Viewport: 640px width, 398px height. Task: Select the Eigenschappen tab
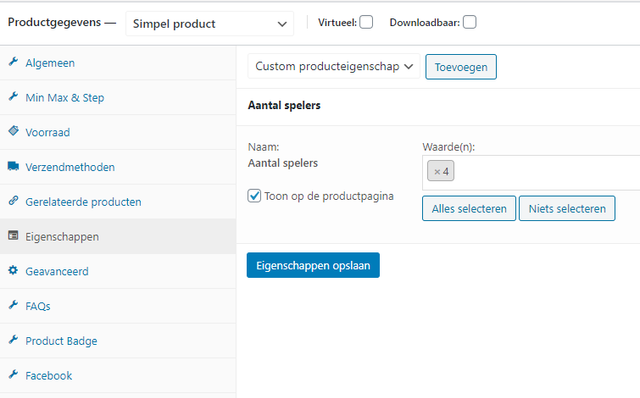pos(118,236)
